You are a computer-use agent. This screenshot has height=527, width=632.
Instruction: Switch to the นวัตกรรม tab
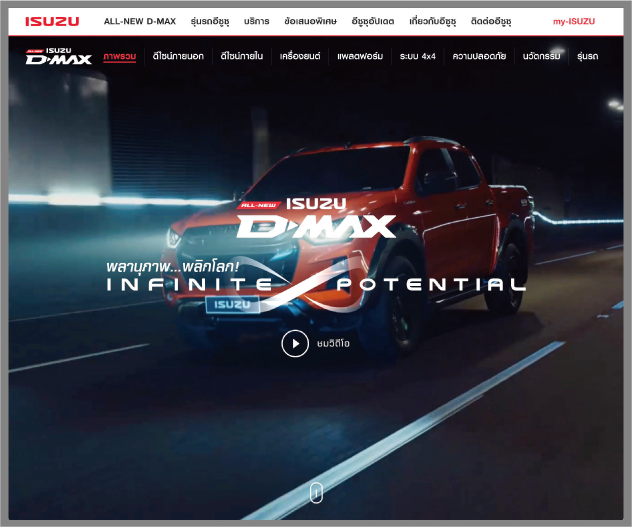click(541, 56)
